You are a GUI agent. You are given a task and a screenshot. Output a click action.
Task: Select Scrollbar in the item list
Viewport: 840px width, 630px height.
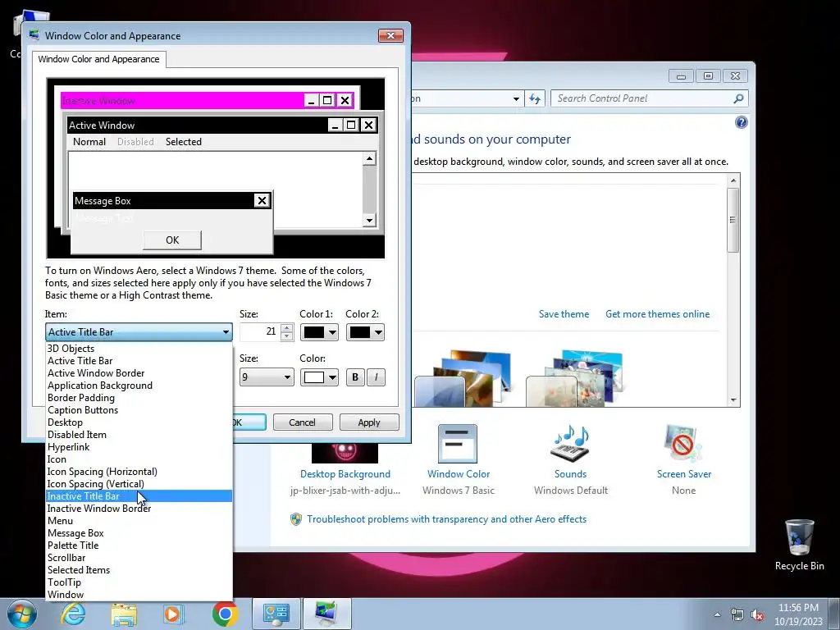pyautogui.click(x=139, y=558)
